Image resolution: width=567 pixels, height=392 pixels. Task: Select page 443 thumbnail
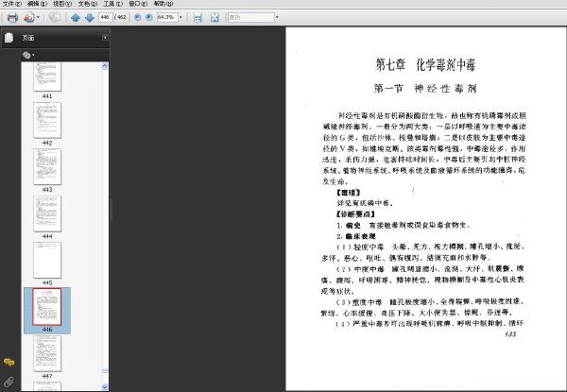pyautogui.click(x=47, y=166)
